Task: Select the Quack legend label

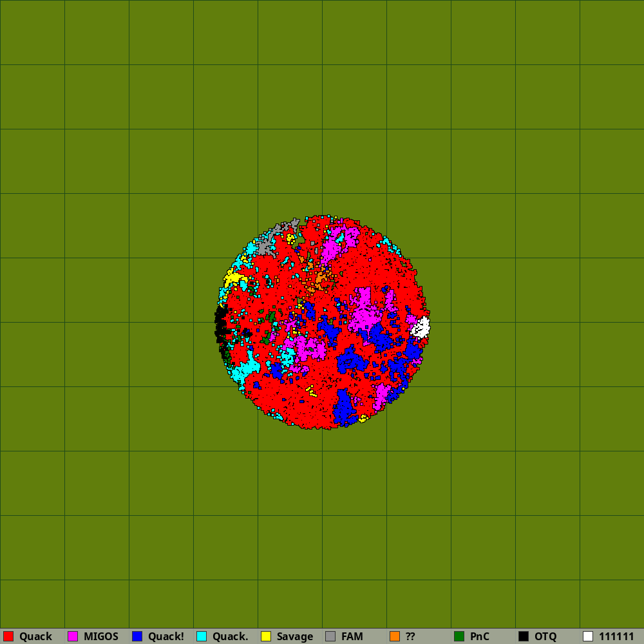Action: click(35, 637)
